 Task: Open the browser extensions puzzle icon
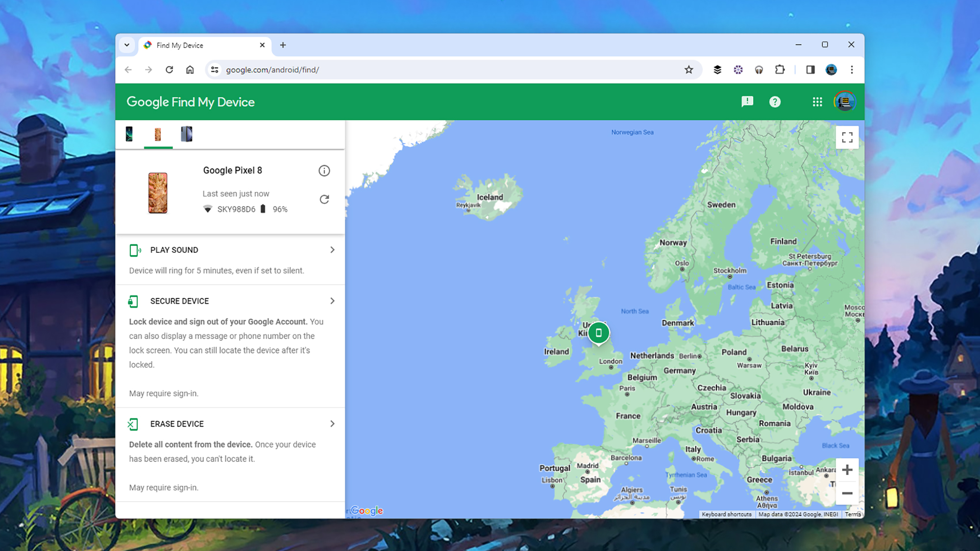click(x=780, y=70)
